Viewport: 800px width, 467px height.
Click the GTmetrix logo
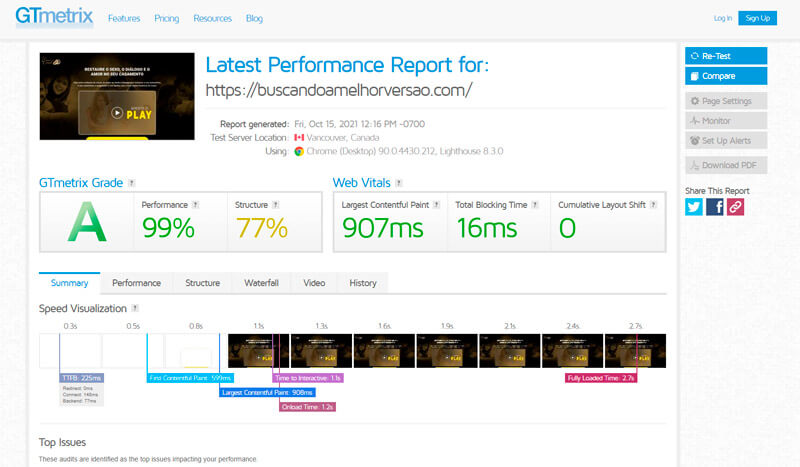tap(54, 17)
